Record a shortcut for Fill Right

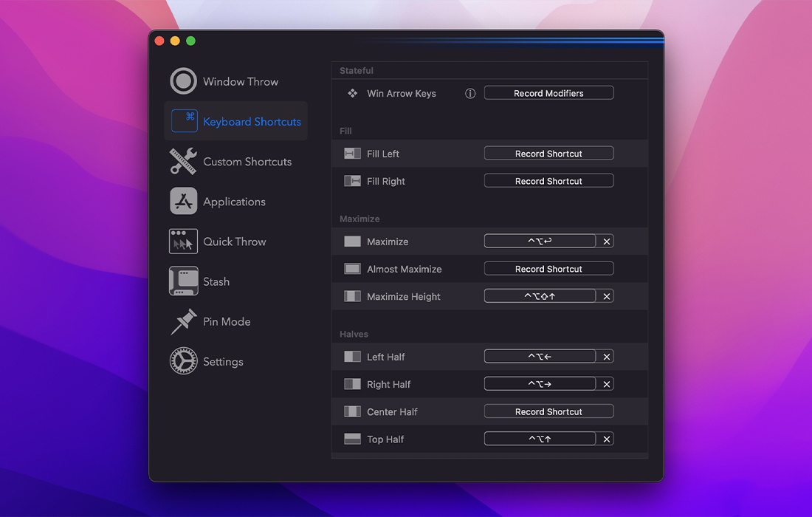click(x=549, y=181)
